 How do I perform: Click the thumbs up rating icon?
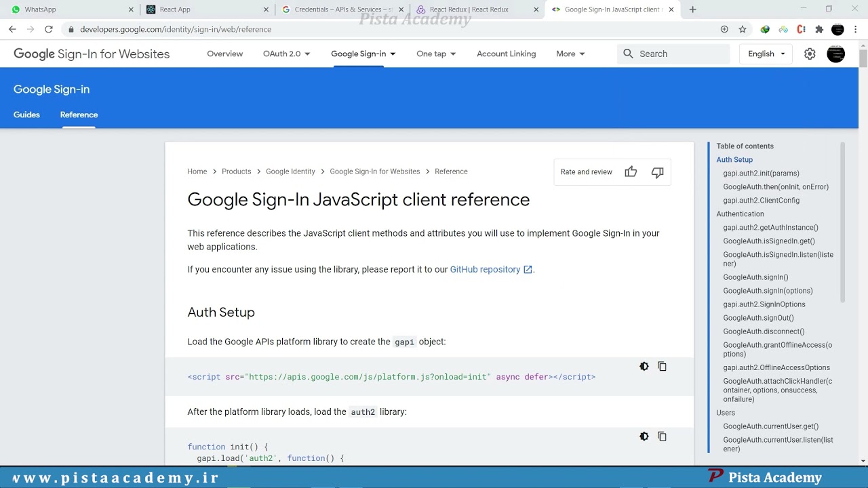(631, 172)
